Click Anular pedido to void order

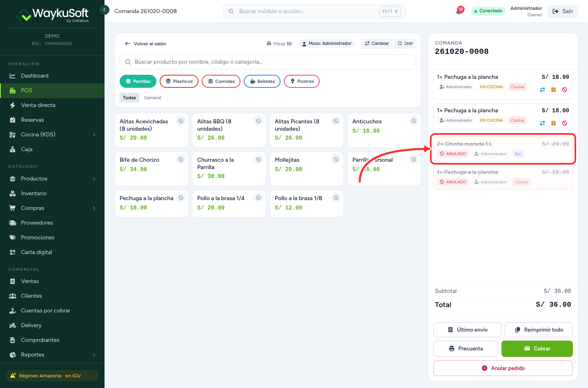(x=503, y=368)
